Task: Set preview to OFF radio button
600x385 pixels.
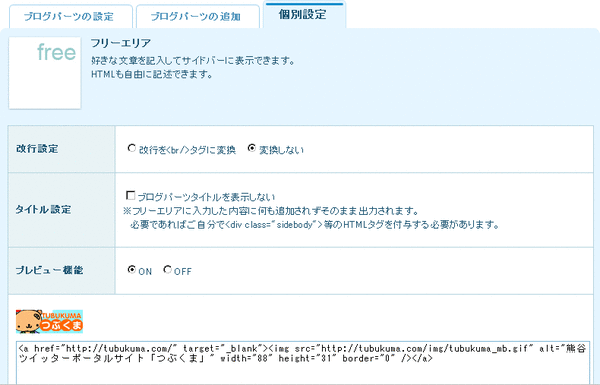Action: [x=167, y=270]
